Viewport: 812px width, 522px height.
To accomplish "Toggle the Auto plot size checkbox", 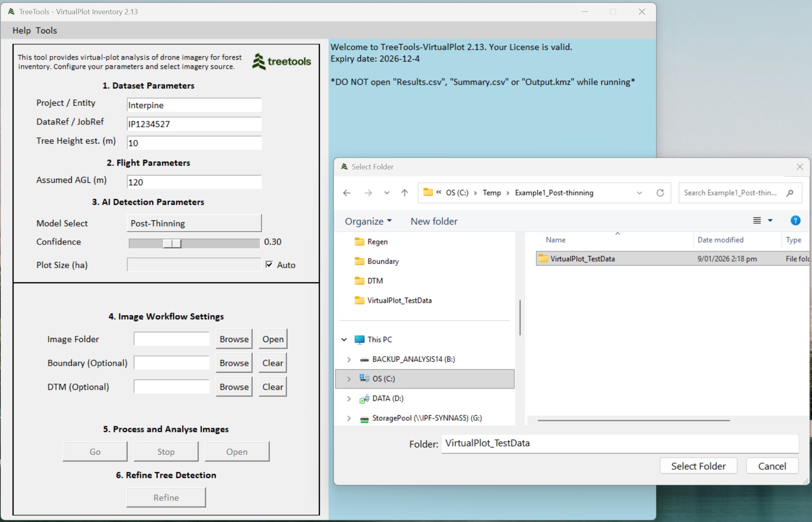I will click(269, 264).
